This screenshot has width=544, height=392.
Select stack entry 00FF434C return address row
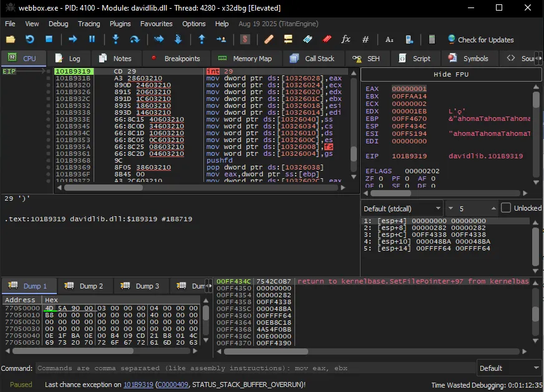pos(373,281)
